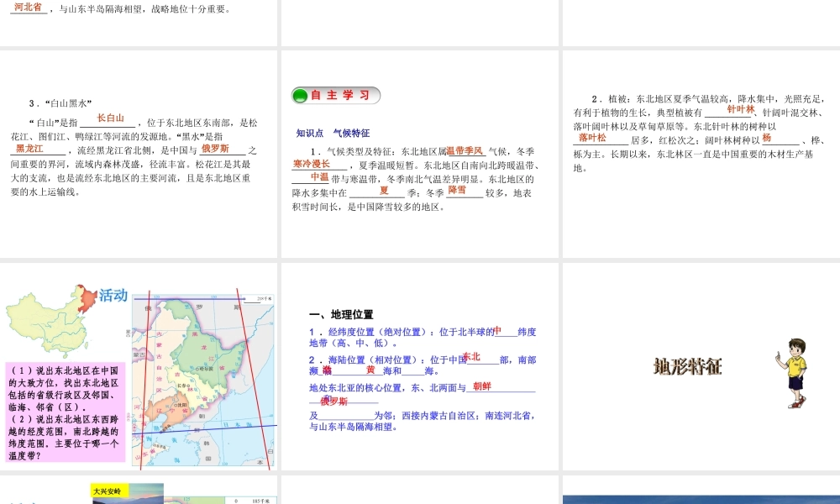Click the yellow 大兴安岭 label
This screenshot has height=504, width=840.
108,491
